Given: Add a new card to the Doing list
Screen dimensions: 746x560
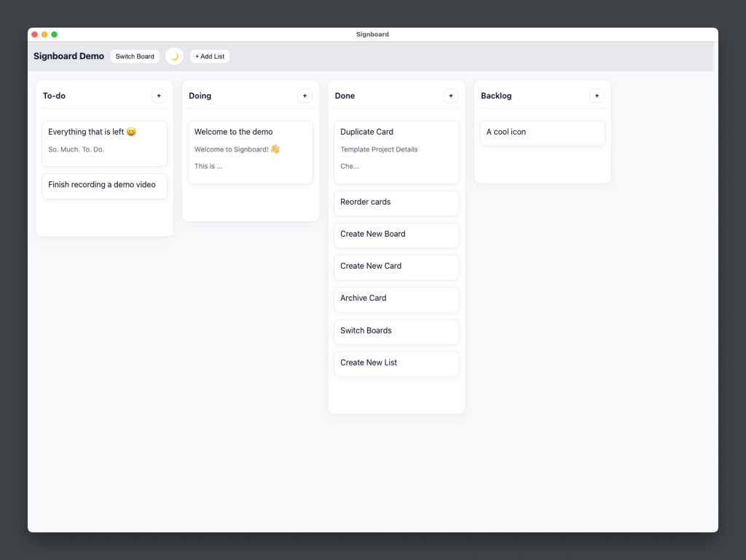Looking at the screenshot, I should pyautogui.click(x=305, y=95).
